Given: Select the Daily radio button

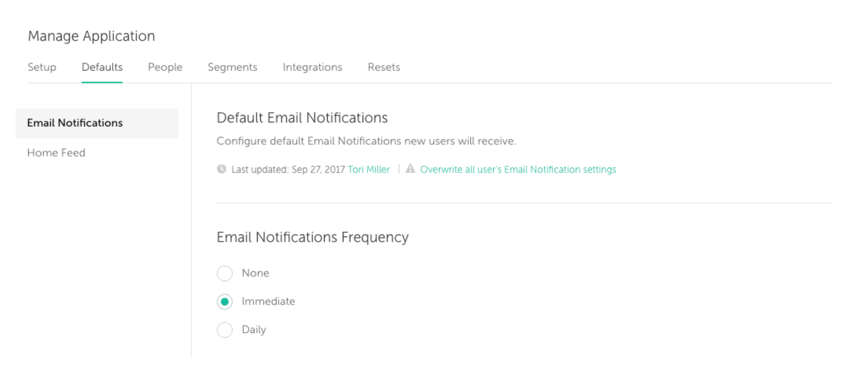Looking at the screenshot, I should click(225, 330).
